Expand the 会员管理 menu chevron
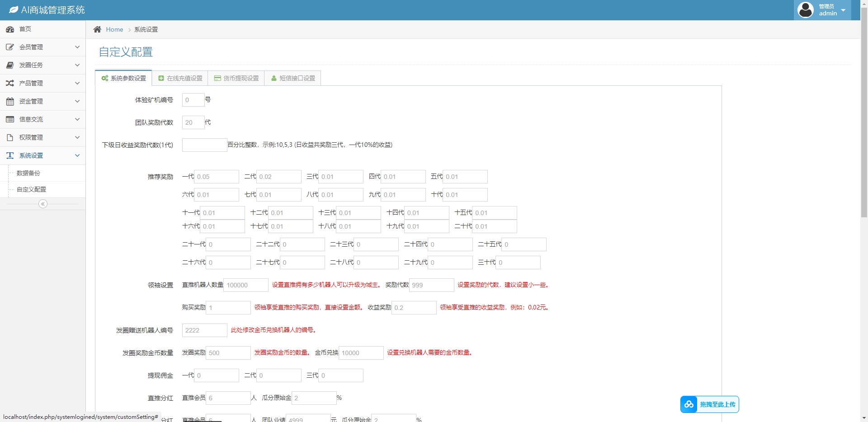The image size is (868, 422). click(77, 47)
